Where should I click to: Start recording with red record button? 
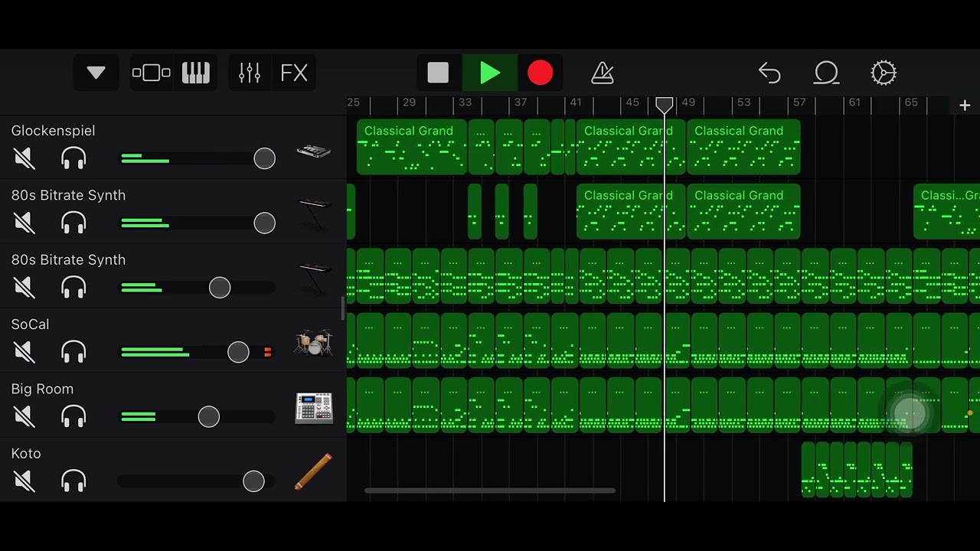tap(541, 73)
